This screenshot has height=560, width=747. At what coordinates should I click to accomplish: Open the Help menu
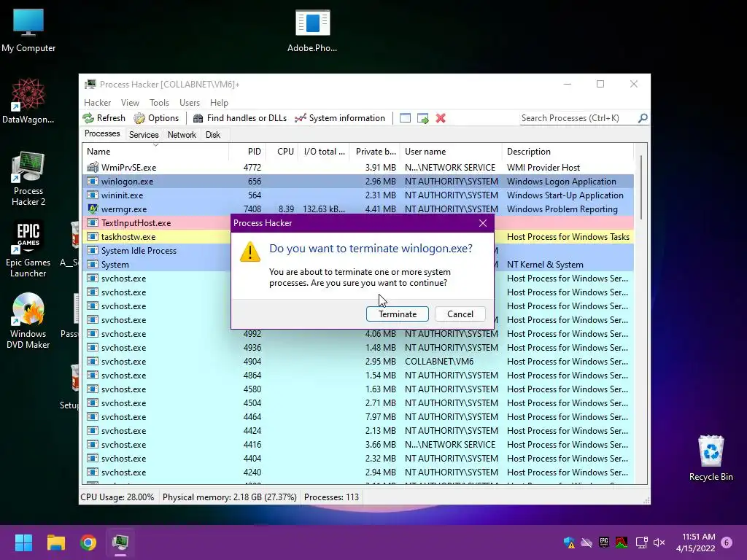point(219,103)
